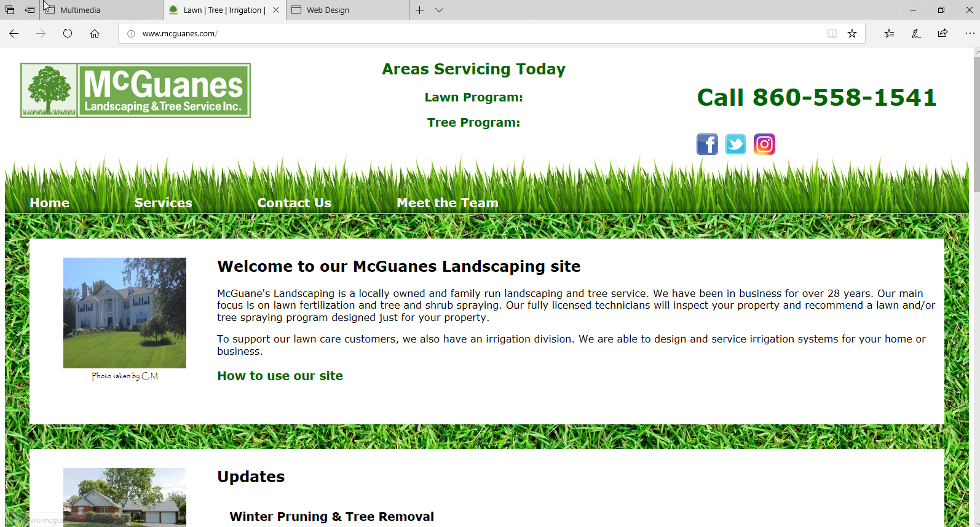
Task: Open the Services navigation menu item
Action: click(x=163, y=203)
